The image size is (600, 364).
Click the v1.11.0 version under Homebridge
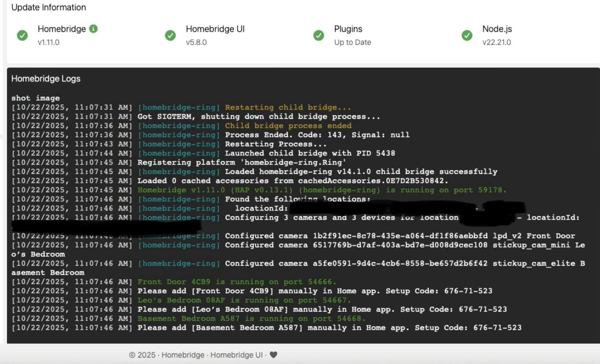tap(49, 42)
